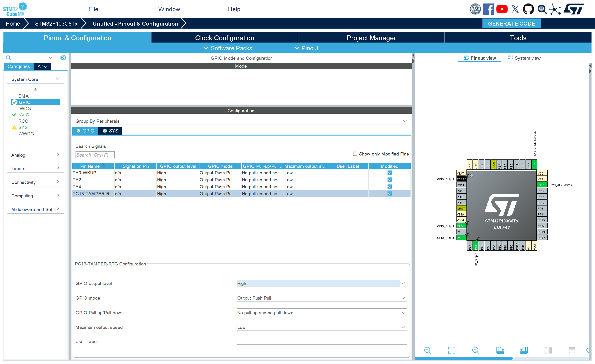The image size is (595, 364).
Task: Select pin PC13 on the chip
Action: point(461,179)
